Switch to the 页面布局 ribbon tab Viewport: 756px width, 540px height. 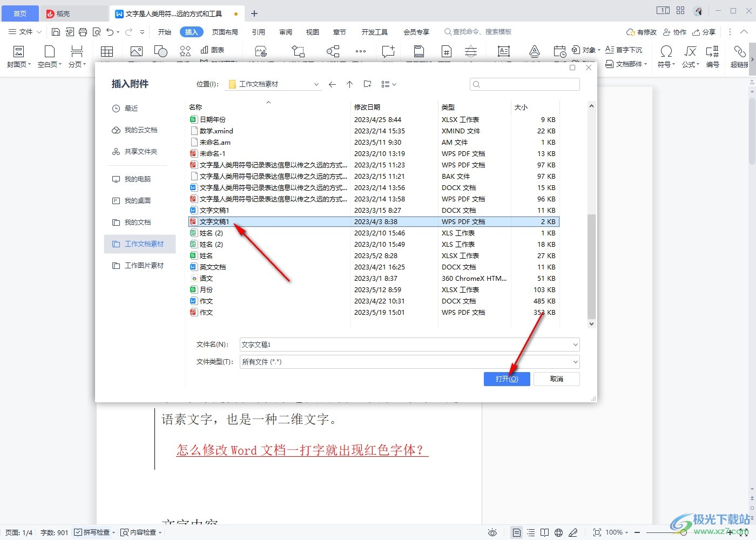point(225,32)
